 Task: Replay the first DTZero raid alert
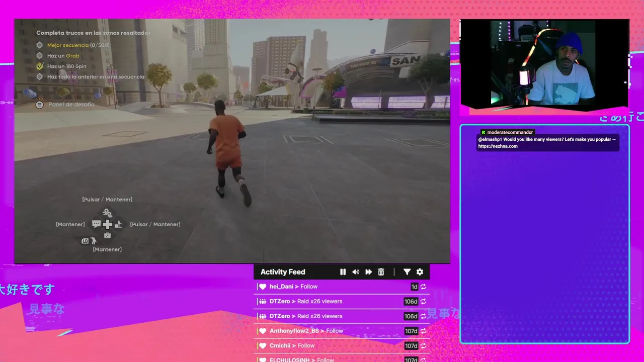click(x=424, y=302)
